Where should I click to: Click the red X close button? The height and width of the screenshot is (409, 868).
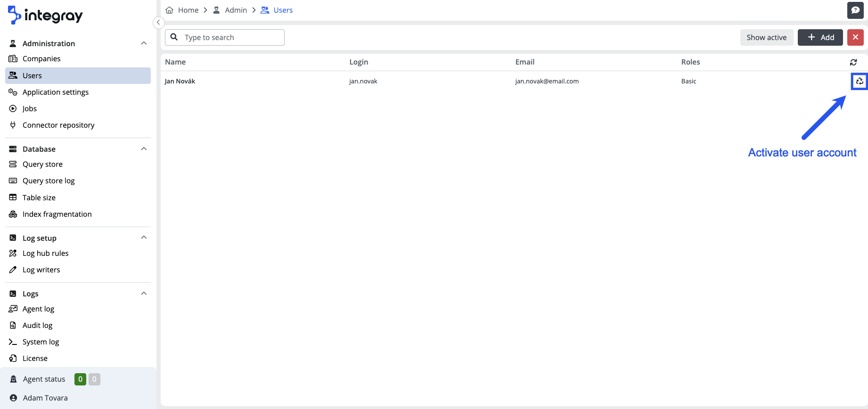[x=855, y=37]
